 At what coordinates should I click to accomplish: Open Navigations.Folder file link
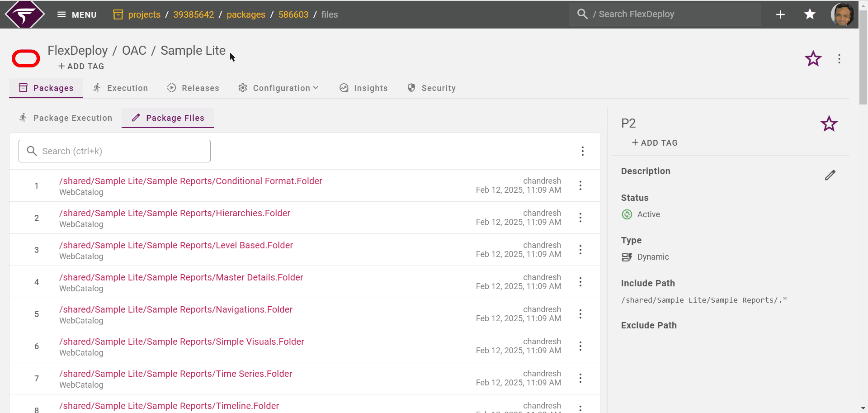[x=176, y=309]
